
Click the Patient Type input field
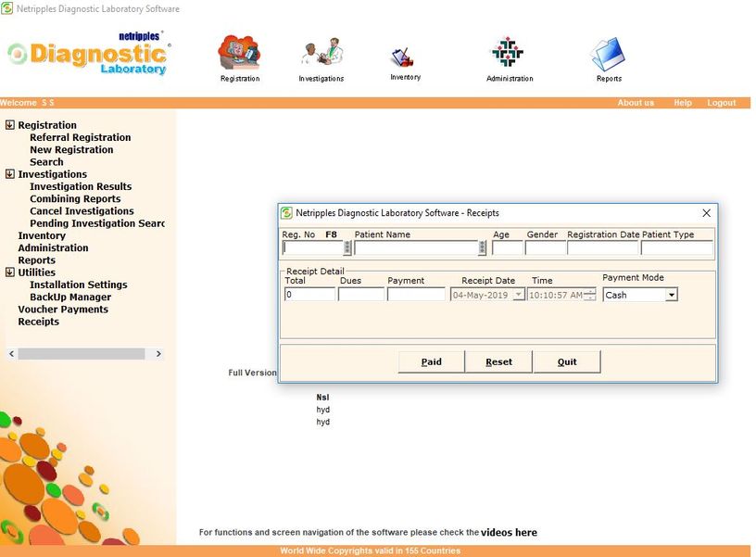pyautogui.click(x=677, y=247)
